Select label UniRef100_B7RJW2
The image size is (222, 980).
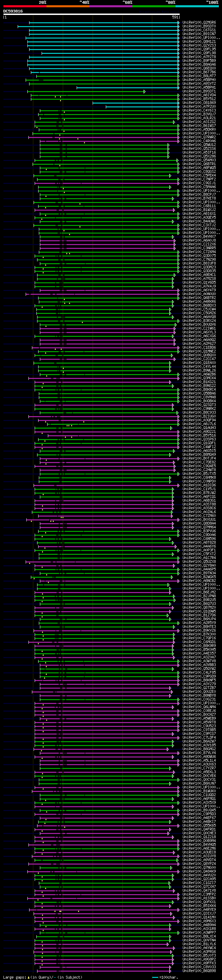click(199, 493)
